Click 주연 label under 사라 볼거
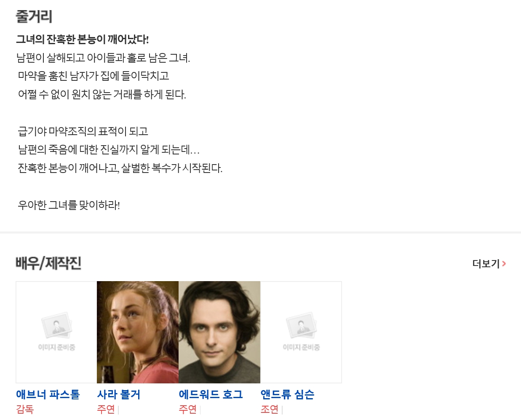 (x=106, y=409)
